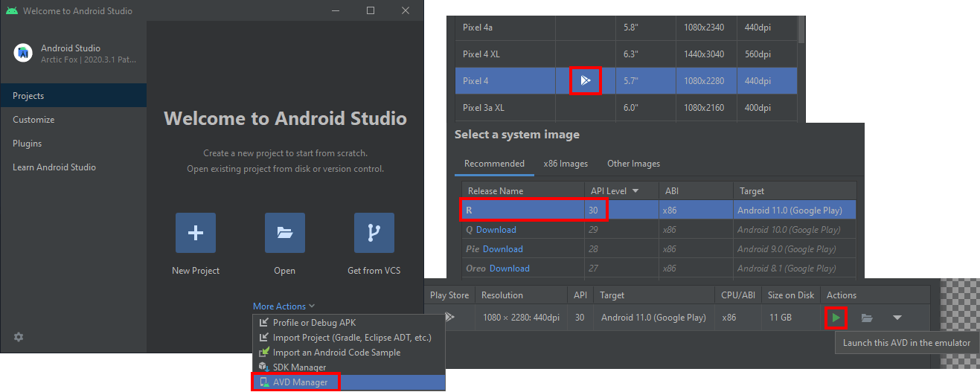This screenshot has width=980, height=392.
Task: Open AVD Manager from More Actions
Action: [349, 382]
